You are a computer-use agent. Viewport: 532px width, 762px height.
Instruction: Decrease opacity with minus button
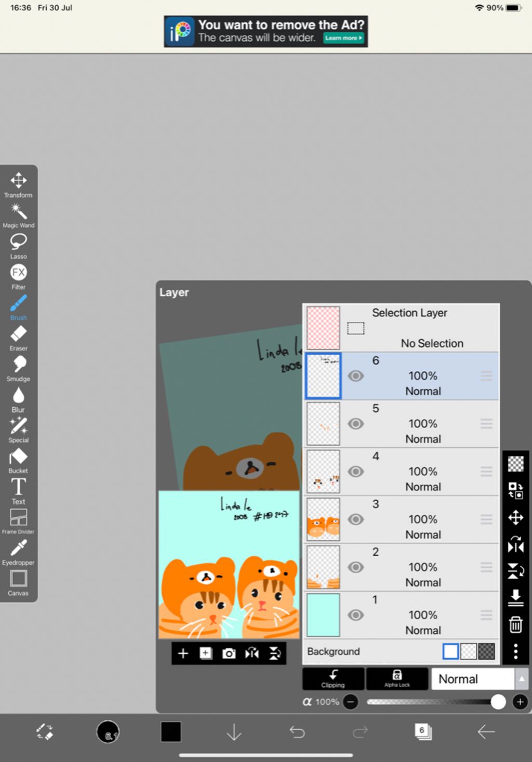click(351, 702)
